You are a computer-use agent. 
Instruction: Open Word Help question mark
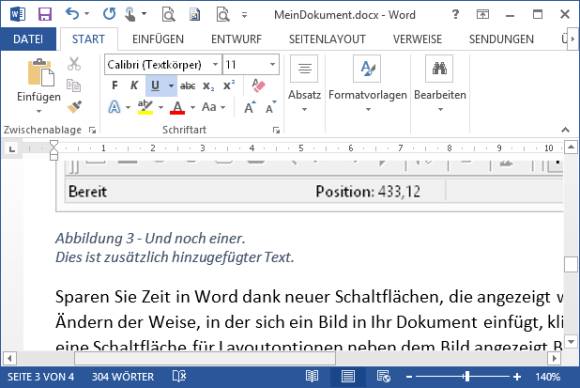tap(456, 14)
